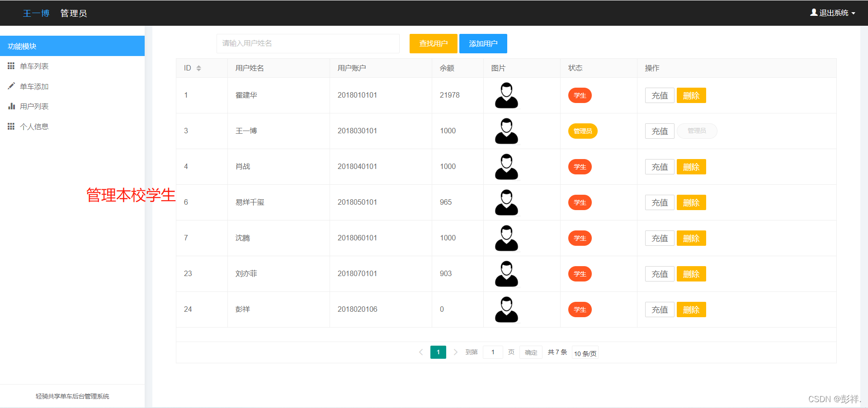Click the page number jump input
Viewport: 868px width, 408px height.
(x=493, y=352)
